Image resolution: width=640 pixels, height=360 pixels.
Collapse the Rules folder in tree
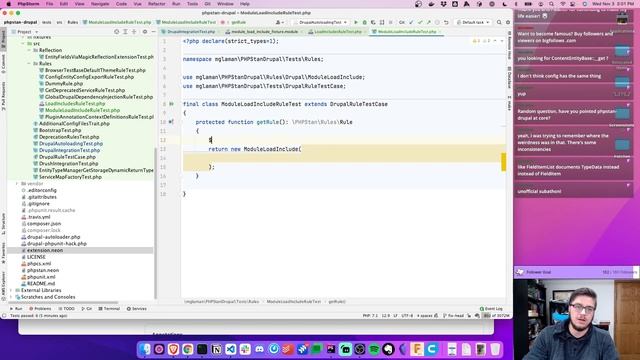(30, 64)
